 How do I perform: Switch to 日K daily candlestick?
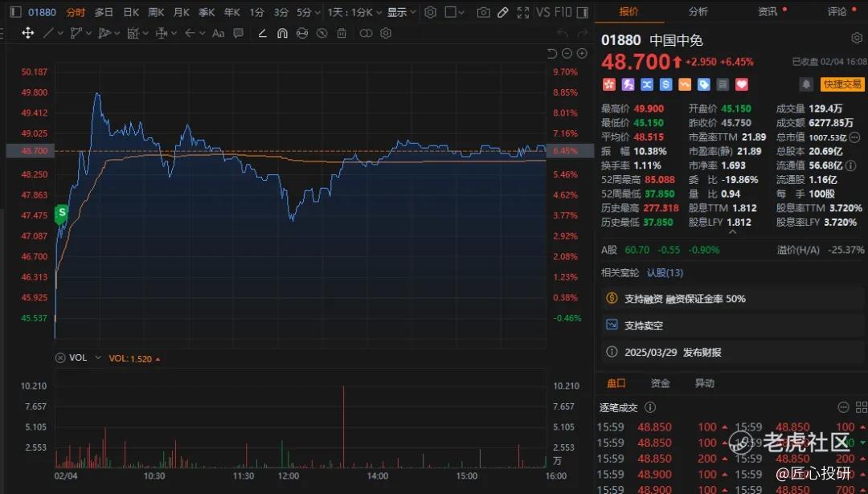131,12
